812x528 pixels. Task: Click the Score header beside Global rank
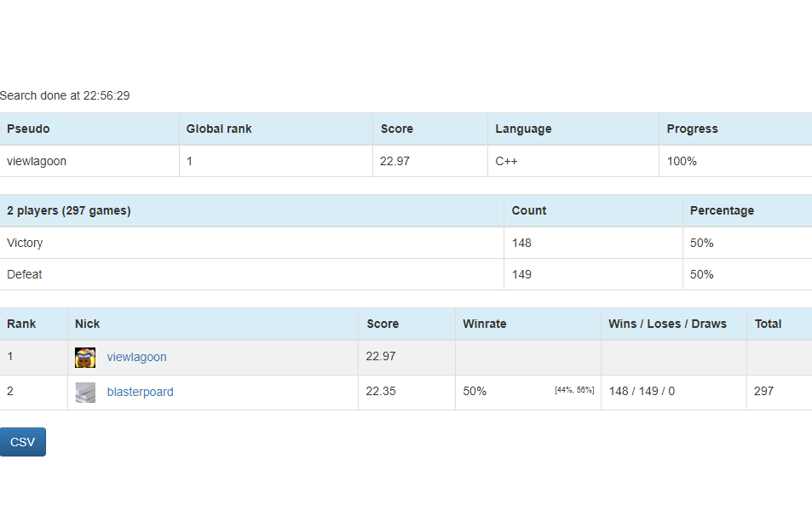pos(397,129)
